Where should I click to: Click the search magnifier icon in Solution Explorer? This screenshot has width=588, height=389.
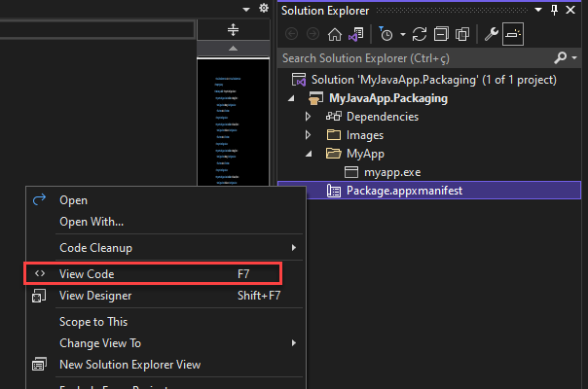coord(560,57)
